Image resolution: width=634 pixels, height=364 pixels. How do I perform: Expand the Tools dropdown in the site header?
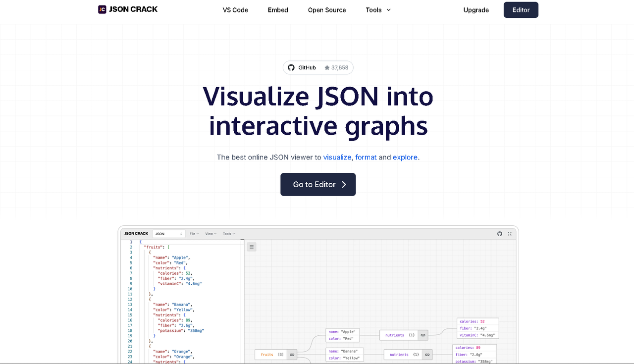coord(378,10)
